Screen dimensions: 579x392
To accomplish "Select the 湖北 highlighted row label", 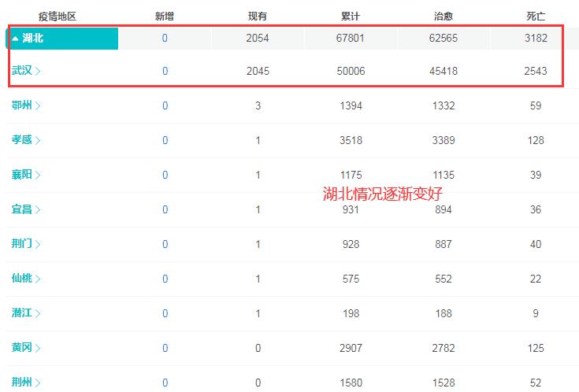I will pyautogui.click(x=33, y=39).
